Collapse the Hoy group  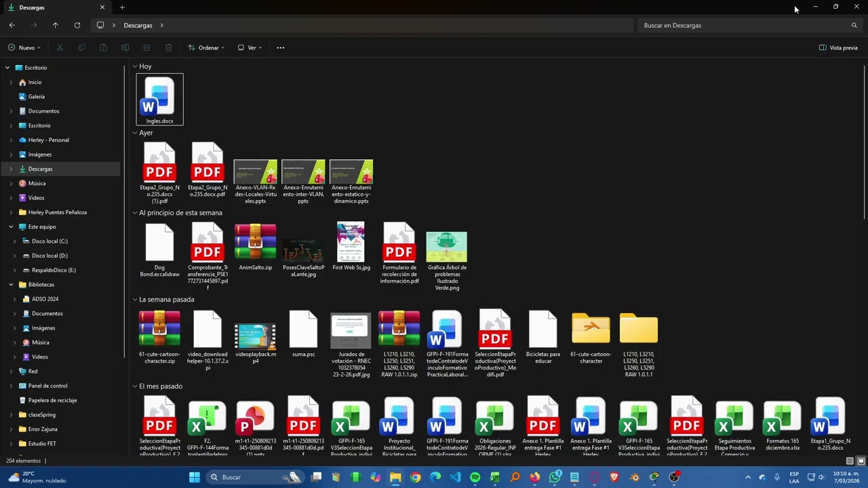(x=135, y=66)
